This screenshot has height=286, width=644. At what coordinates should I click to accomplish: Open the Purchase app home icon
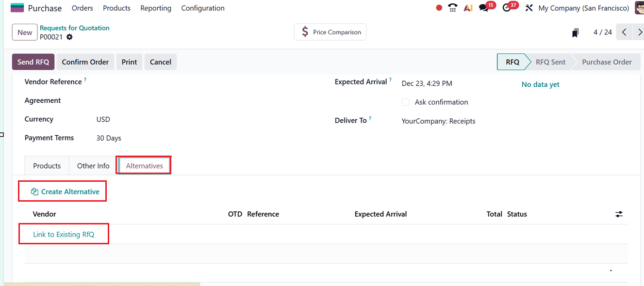pos(17,8)
